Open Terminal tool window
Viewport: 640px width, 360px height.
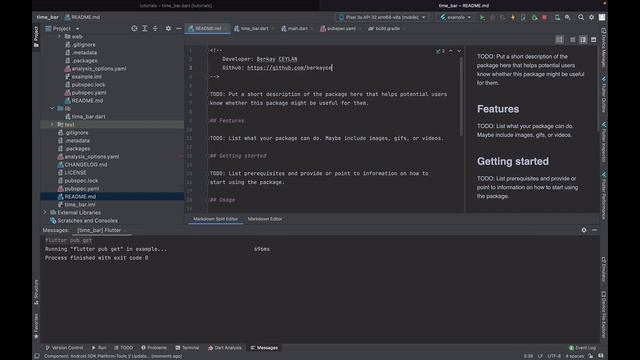[x=187, y=348]
